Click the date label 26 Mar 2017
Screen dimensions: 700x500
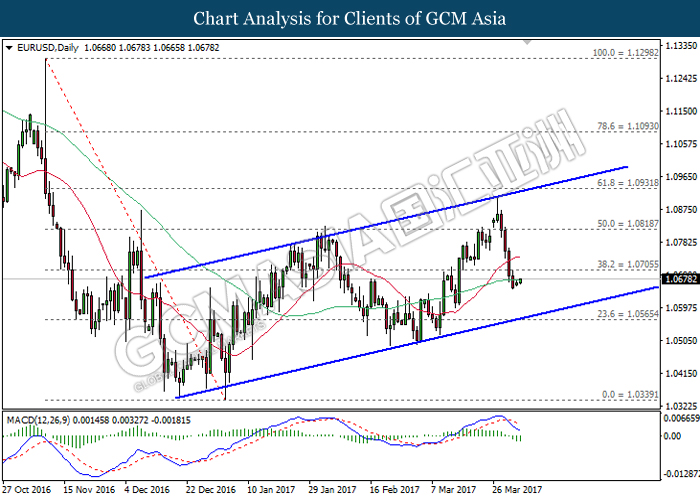tap(516, 490)
